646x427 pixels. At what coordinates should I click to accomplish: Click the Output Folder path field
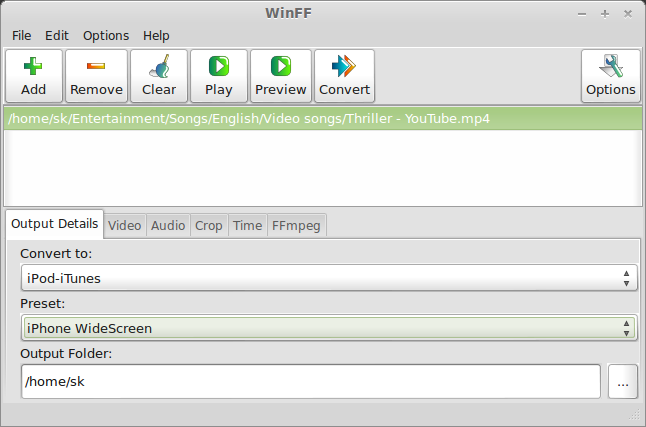point(310,381)
